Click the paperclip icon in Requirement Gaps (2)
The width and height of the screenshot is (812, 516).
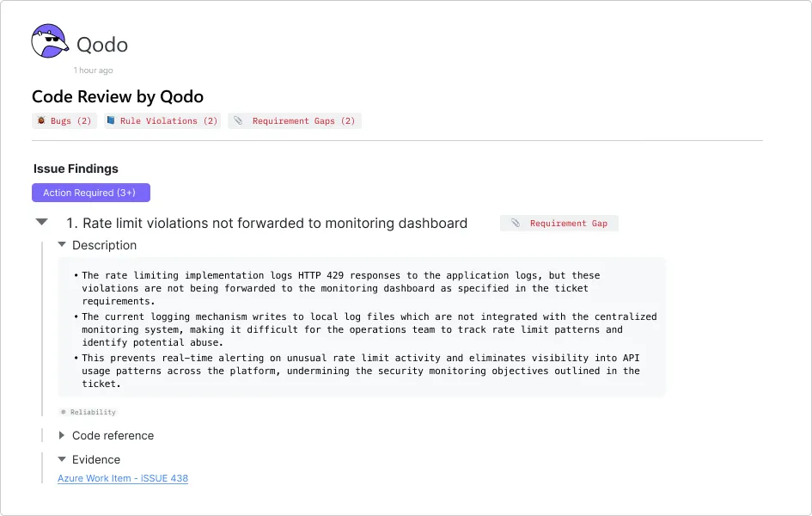tap(238, 121)
